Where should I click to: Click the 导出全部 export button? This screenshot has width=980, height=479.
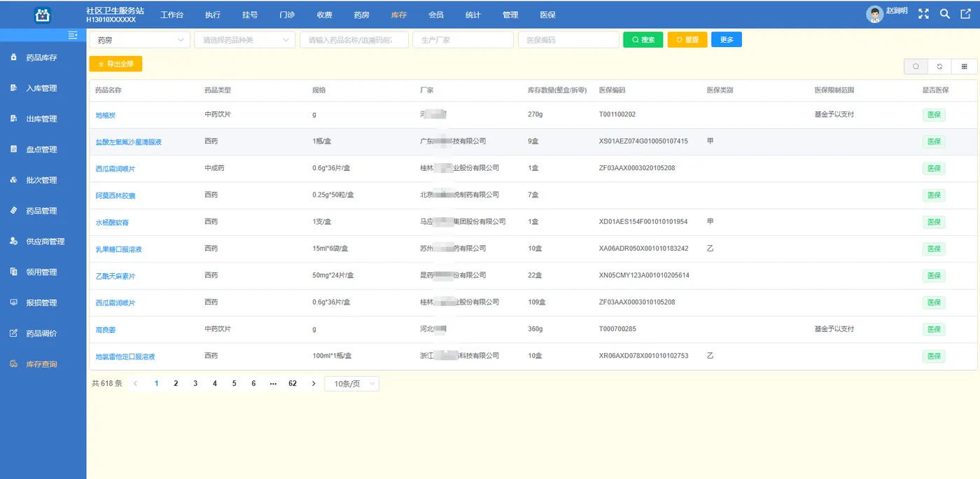click(115, 64)
